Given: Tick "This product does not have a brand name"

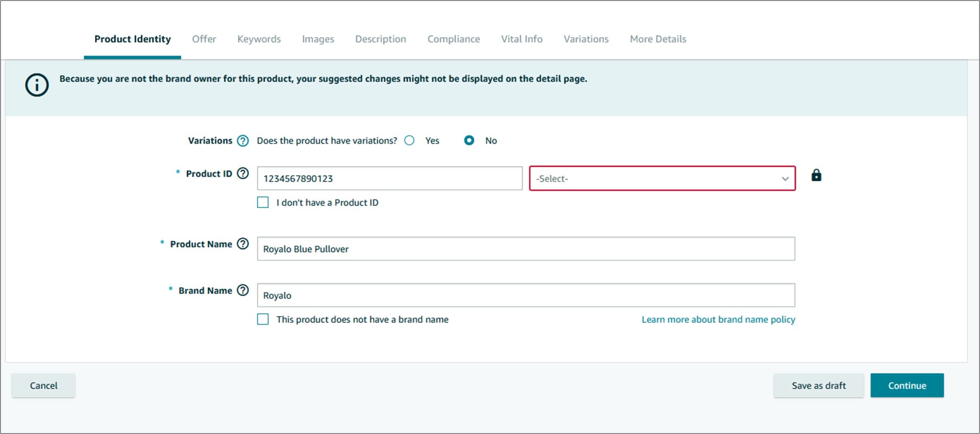Looking at the screenshot, I should click(263, 319).
